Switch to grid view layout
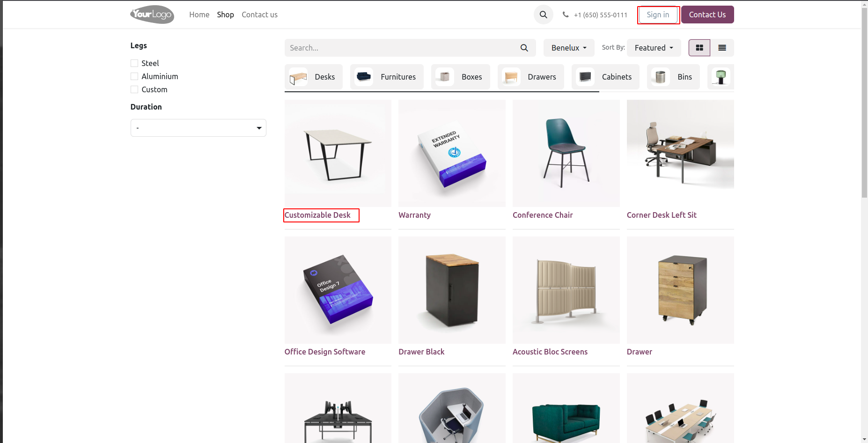 (x=699, y=48)
